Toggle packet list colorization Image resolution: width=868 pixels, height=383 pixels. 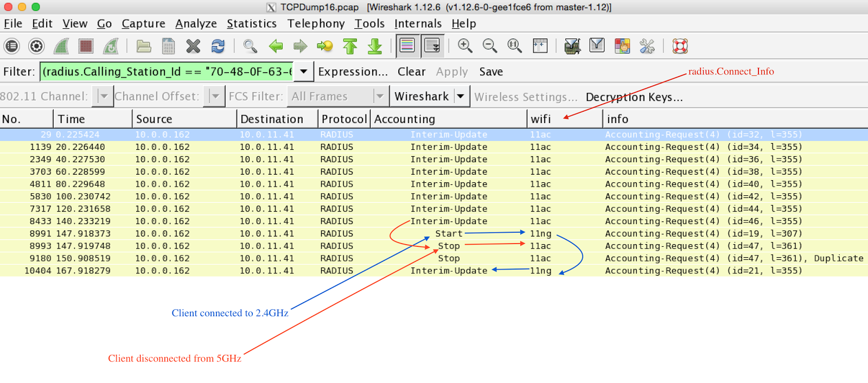pyautogui.click(x=407, y=46)
